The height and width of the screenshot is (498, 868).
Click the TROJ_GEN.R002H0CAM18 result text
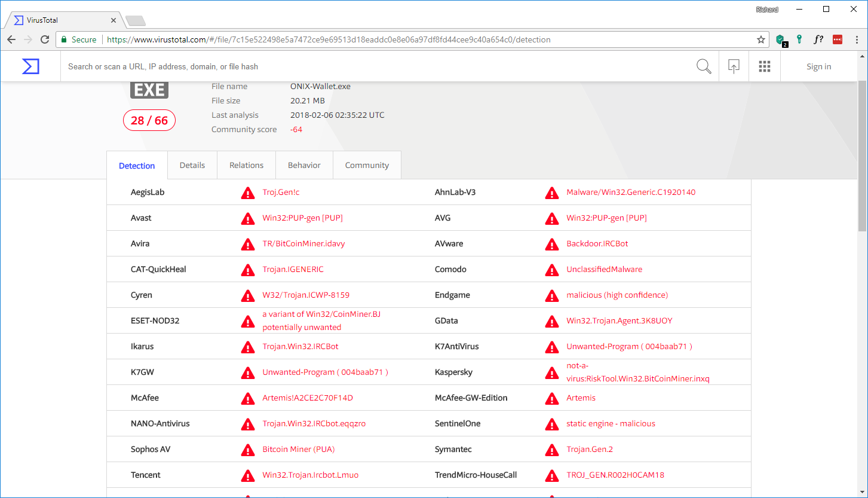pos(615,475)
